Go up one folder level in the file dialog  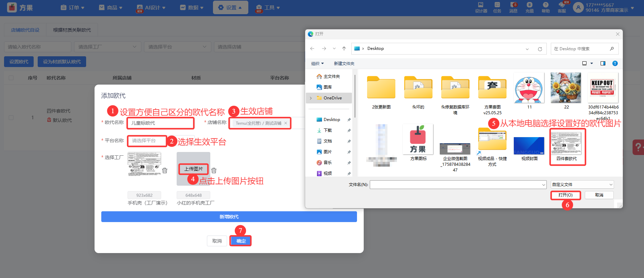point(344,49)
